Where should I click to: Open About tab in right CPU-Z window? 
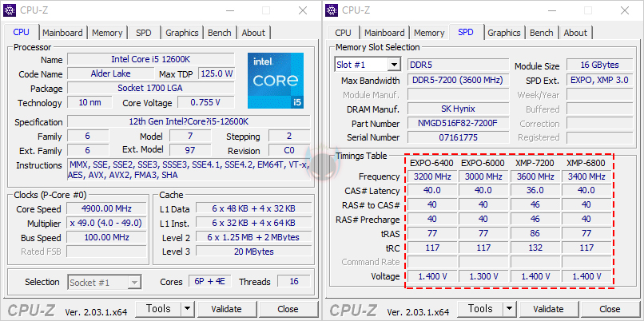(575, 33)
